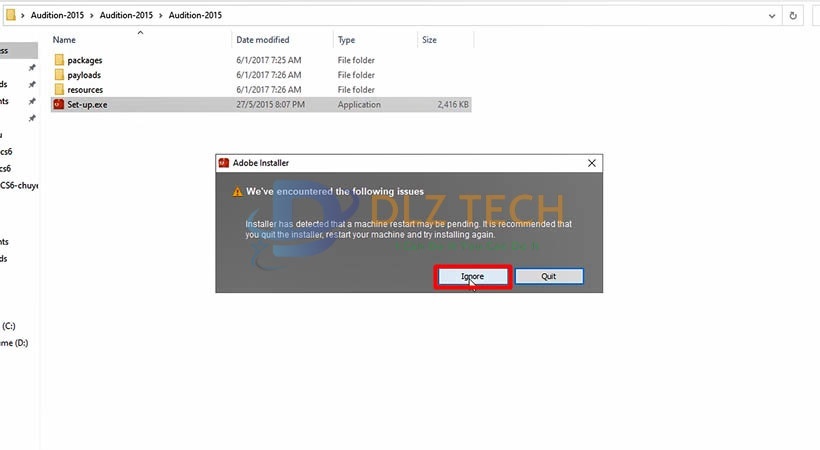The height and width of the screenshot is (450, 820).
Task: Click the Adobe Installer title bar icon
Action: point(224,163)
